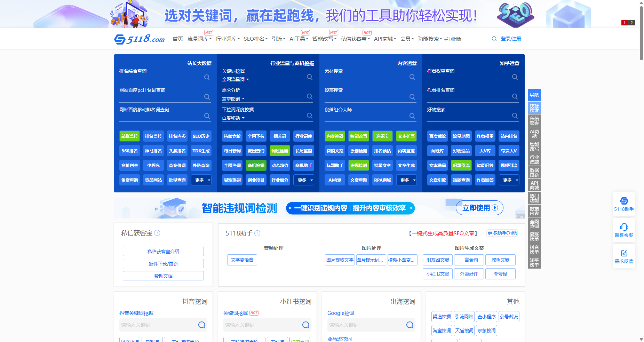Screen dimensions: 644x342
Task: Open the 百度移动 dropdown
Action: coord(233,118)
